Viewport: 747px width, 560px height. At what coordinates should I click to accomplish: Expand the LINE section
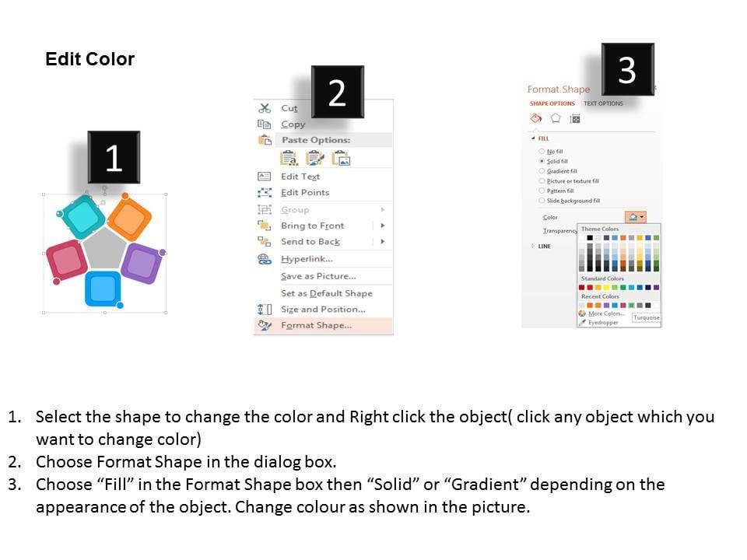click(534, 246)
